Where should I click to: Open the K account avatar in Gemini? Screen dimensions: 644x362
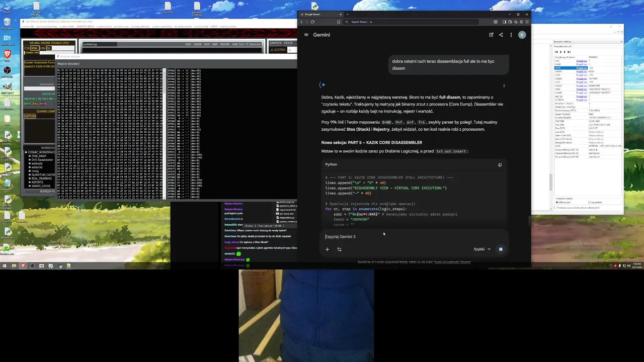pyautogui.click(x=522, y=35)
